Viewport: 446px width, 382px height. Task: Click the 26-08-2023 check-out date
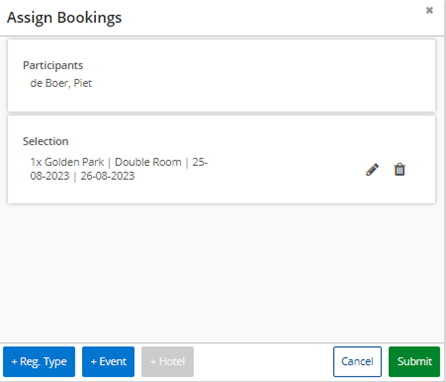pyautogui.click(x=108, y=176)
